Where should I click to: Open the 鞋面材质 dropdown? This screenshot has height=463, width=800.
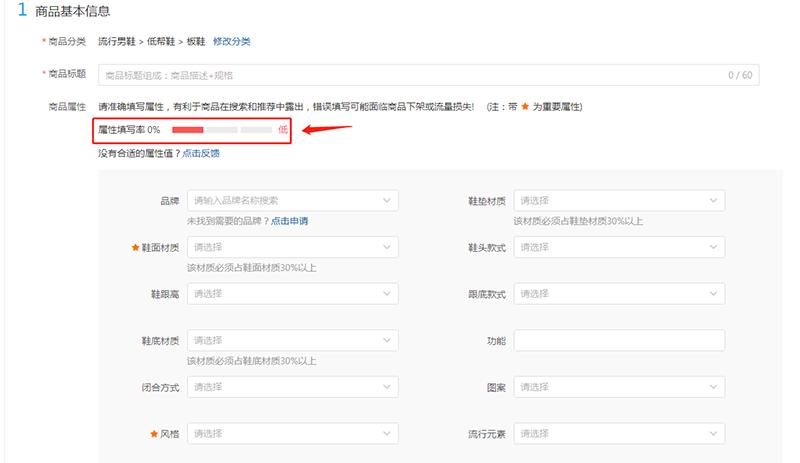point(292,247)
